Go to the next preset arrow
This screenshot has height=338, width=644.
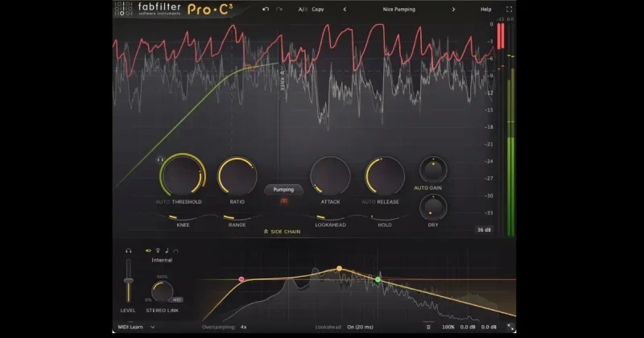453,9
